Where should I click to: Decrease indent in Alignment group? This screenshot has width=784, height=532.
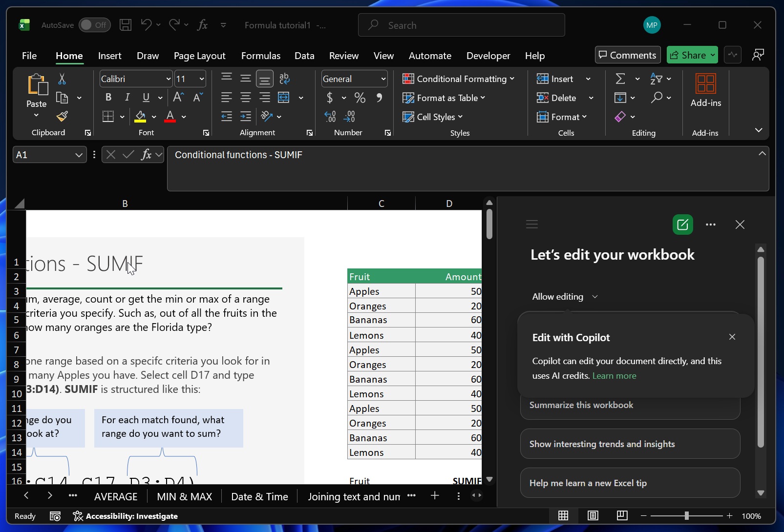pyautogui.click(x=226, y=116)
